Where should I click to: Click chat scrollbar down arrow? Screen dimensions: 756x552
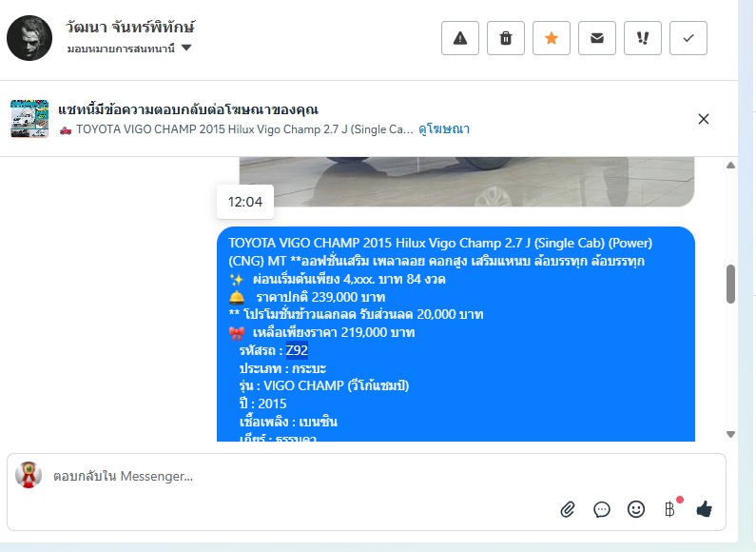[x=731, y=434]
